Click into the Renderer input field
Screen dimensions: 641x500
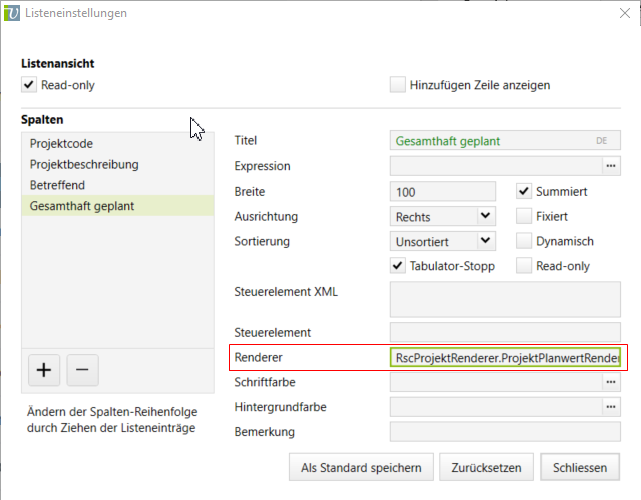(505, 357)
